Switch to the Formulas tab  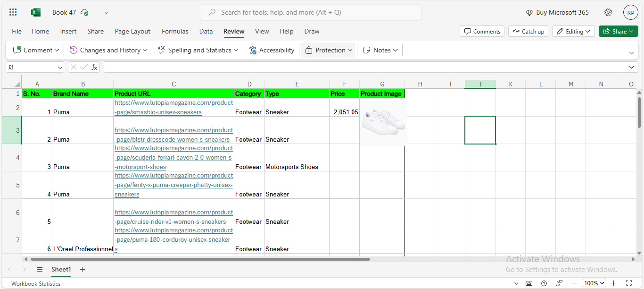[x=175, y=31]
